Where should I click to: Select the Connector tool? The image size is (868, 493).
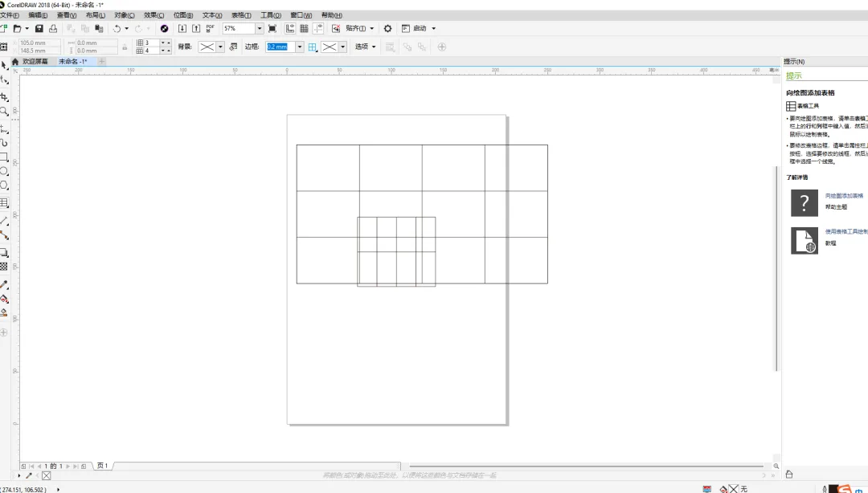click(x=4, y=235)
